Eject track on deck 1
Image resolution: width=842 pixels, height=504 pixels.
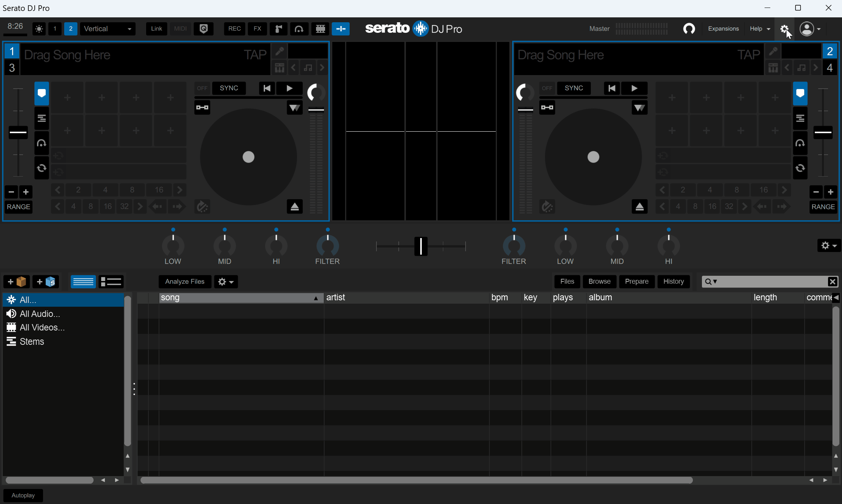pyautogui.click(x=295, y=206)
